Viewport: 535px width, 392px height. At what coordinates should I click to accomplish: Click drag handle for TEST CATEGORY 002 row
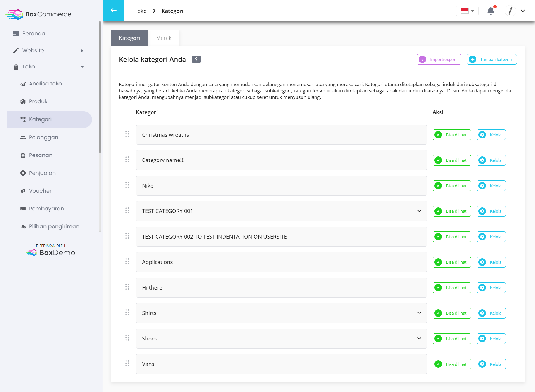[x=127, y=236]
